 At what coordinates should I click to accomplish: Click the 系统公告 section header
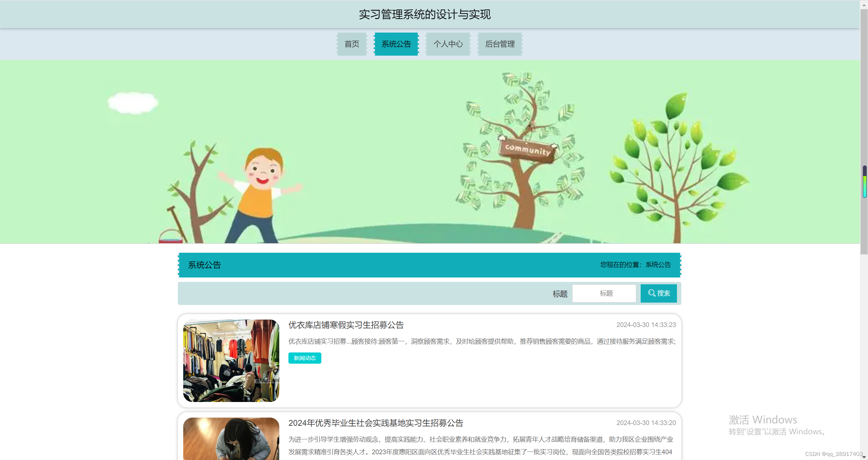coord(205,265)
